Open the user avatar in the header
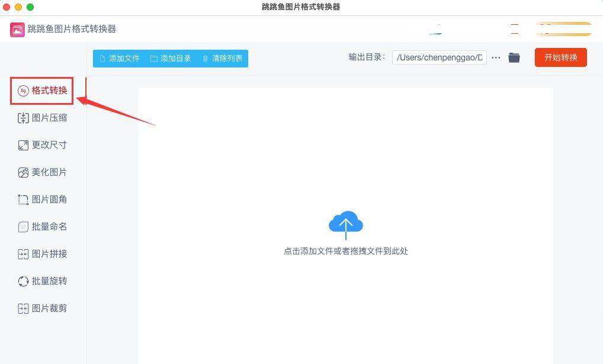Image resolution: width=603 pixels, height=364 pixels. click(x=437, y=28)
